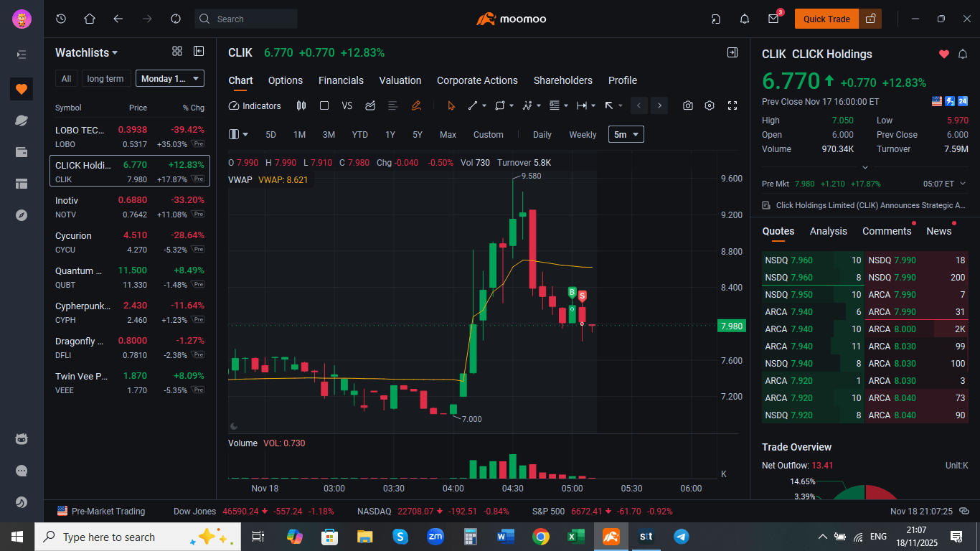Viewport: 980px width, 551px height.
Task: Open the chart Indicators panel
Action: [255, 105]
